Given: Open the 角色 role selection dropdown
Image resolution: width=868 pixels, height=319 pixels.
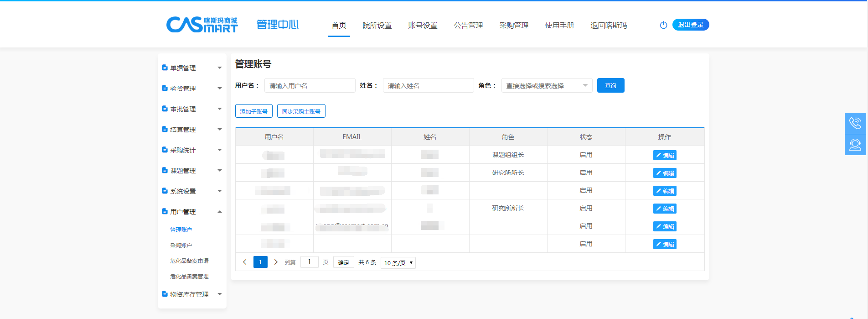Looking at the screenshot, I should click(547, 85).
